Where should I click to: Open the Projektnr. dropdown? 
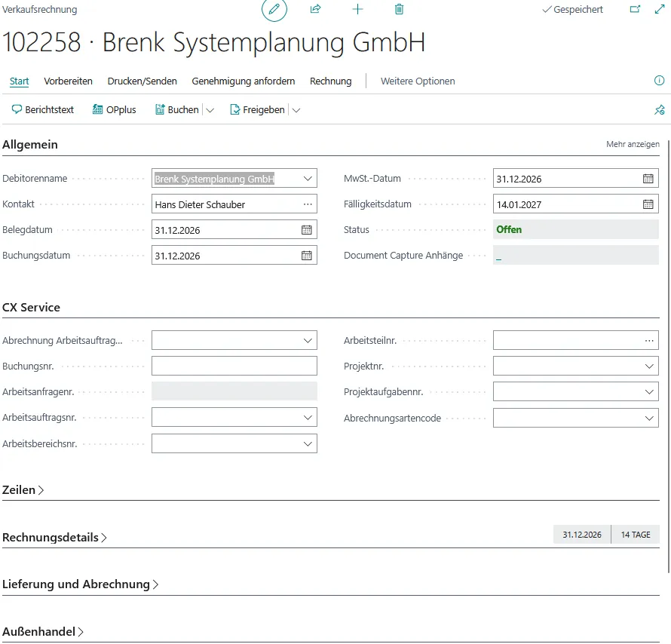pyautogui.click(x=648, y=366)
